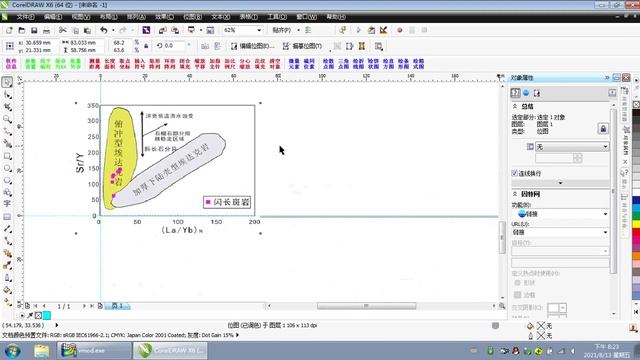This screenshot has height=360, width=640.
Task: Select the Rectangle tool
Action: pos(7,156)
